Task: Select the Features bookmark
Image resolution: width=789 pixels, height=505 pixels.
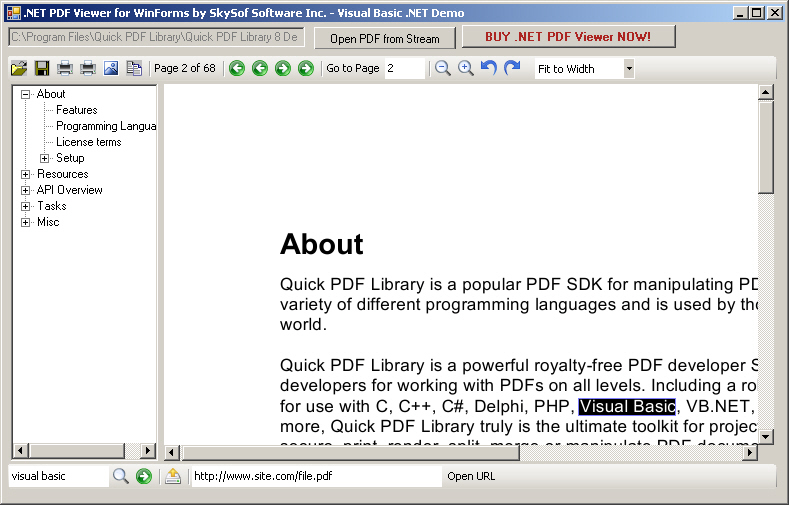Action: tap(76, 110)
